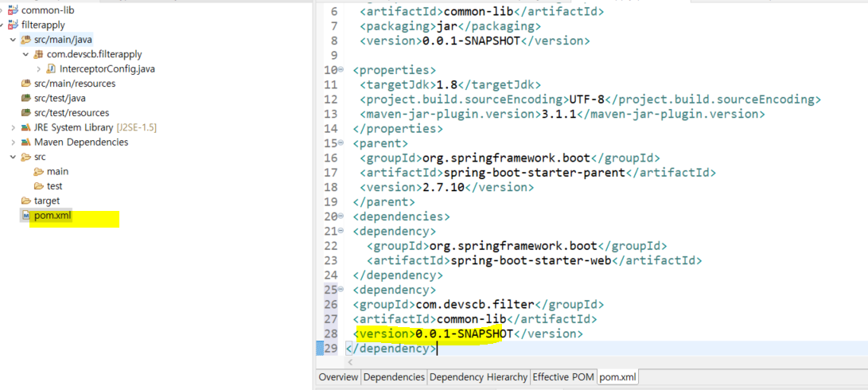Expand the JRE System Library node
868x390 pixels.
click(x=13, y=127)
